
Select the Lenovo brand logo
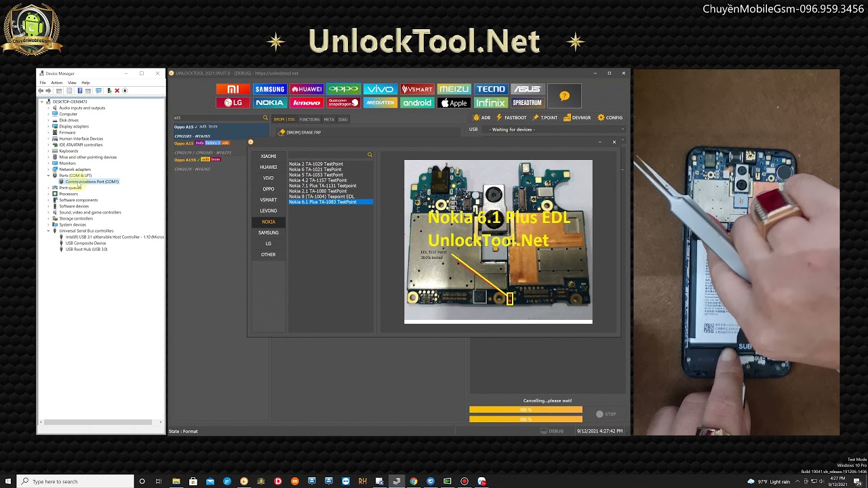[x=307, y=103]
